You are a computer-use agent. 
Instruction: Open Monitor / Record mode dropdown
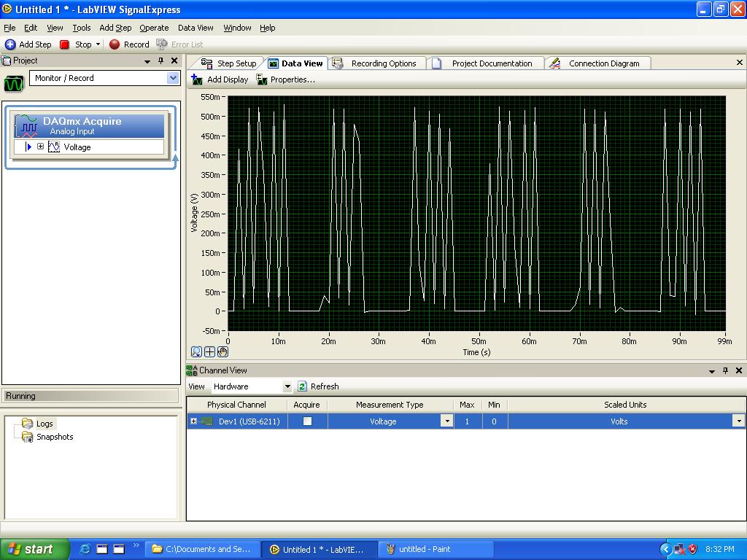pos(173,78)
